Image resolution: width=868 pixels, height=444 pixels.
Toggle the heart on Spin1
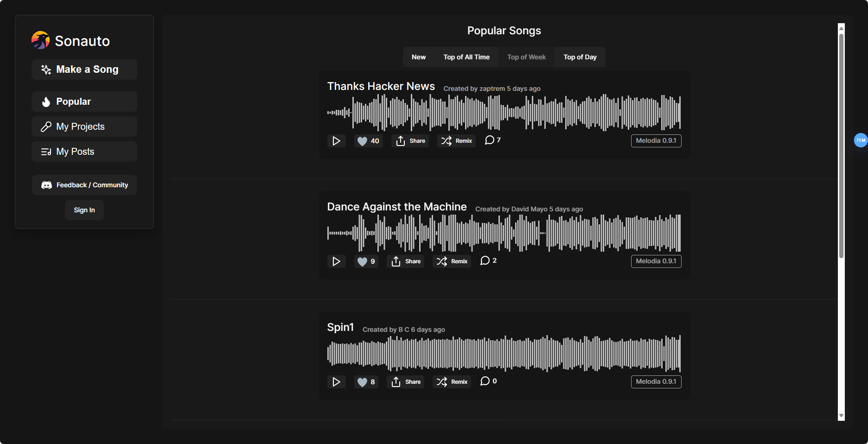366,382
